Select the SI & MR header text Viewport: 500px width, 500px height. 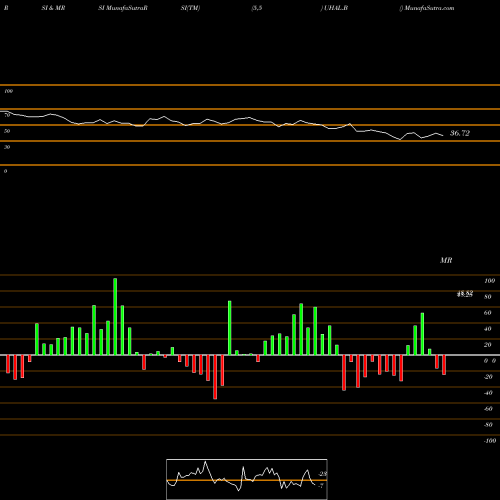pyautogui.click(x=53, y=8)
